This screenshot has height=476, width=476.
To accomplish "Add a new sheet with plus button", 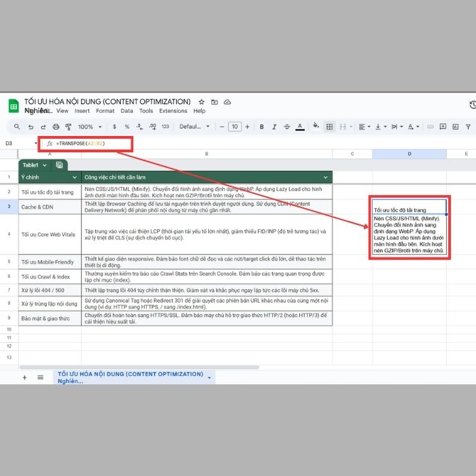I will (x=24, y=377).
